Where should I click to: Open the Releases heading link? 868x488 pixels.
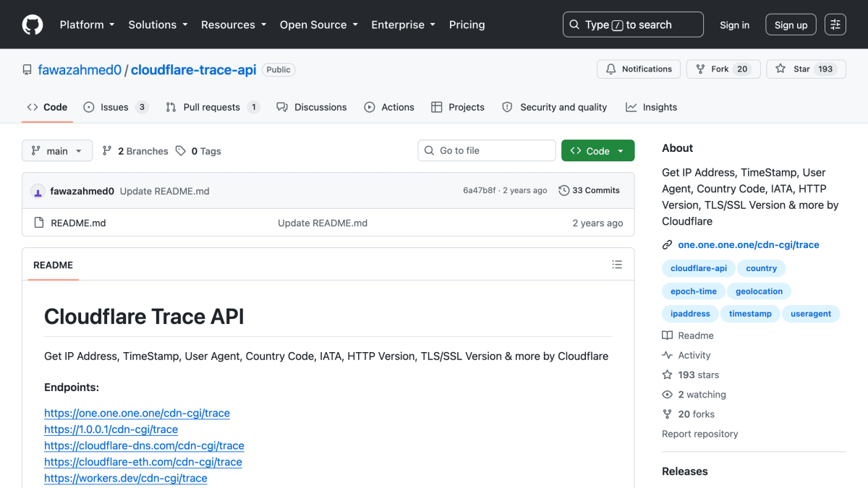tap(685, 471)
